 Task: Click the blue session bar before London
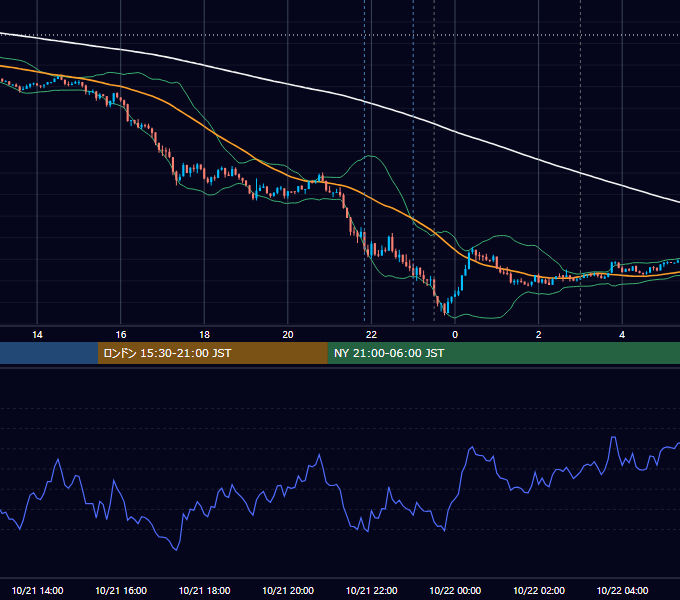click(x=49, y=353)
